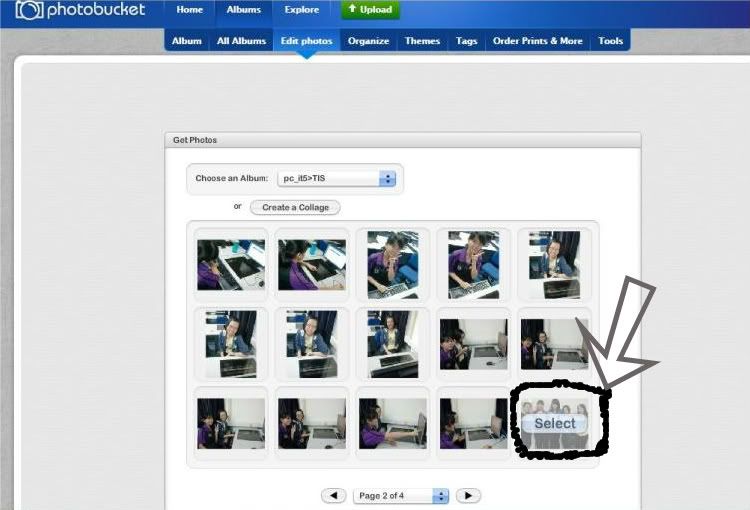Open the Tools submenu item

click(x=610, y=41)
